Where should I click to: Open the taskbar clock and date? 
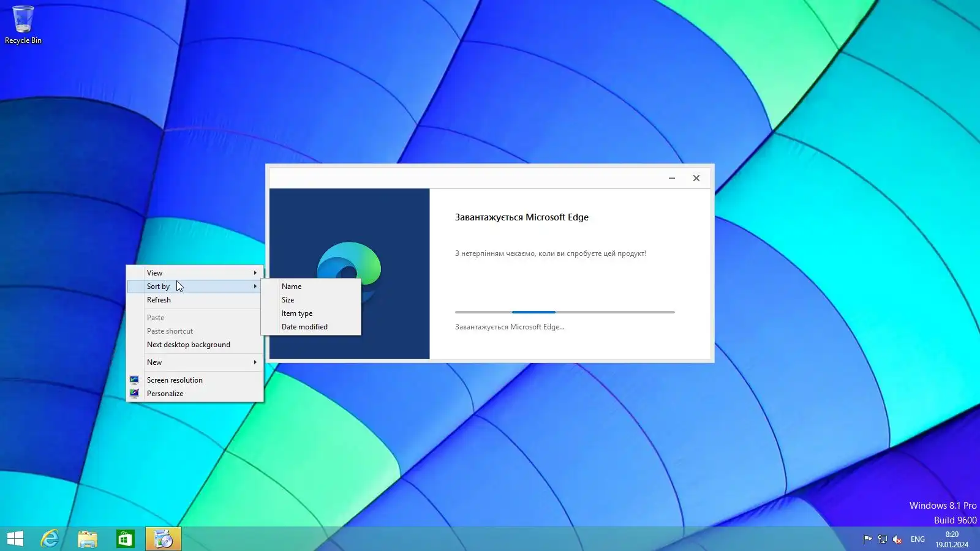point(952,539)
